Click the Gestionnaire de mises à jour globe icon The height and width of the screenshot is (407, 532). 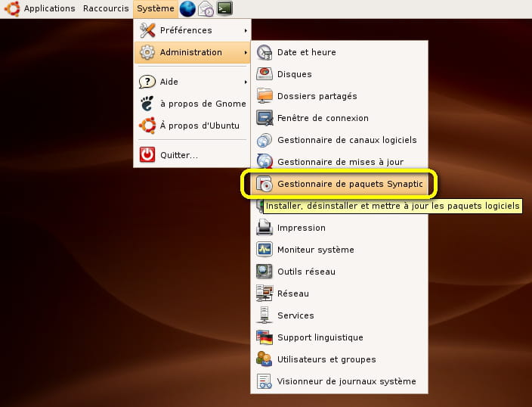(x=264, y=161)
